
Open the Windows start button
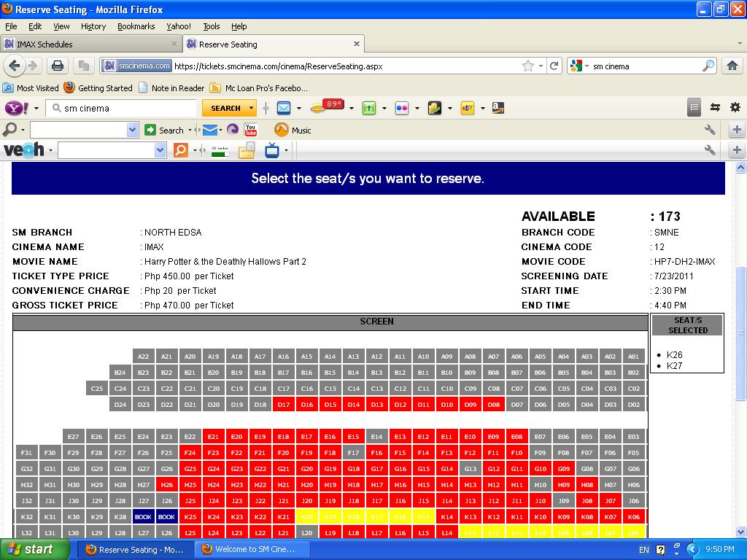[34, 549]
